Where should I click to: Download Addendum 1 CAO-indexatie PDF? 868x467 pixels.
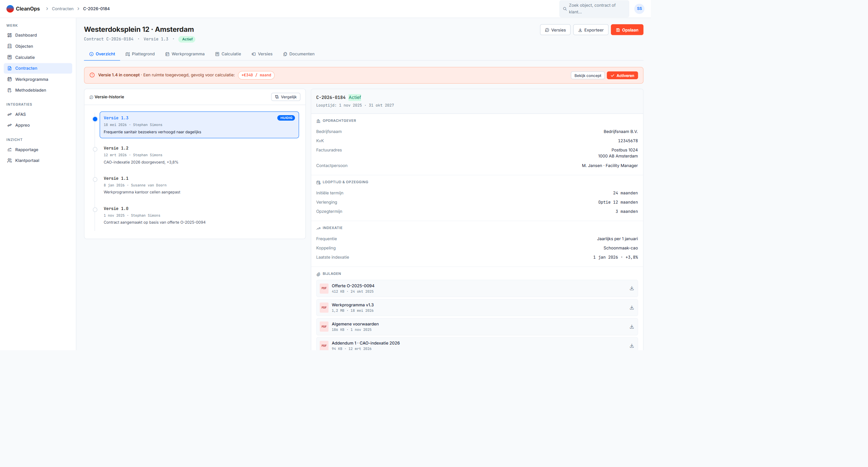632,345
